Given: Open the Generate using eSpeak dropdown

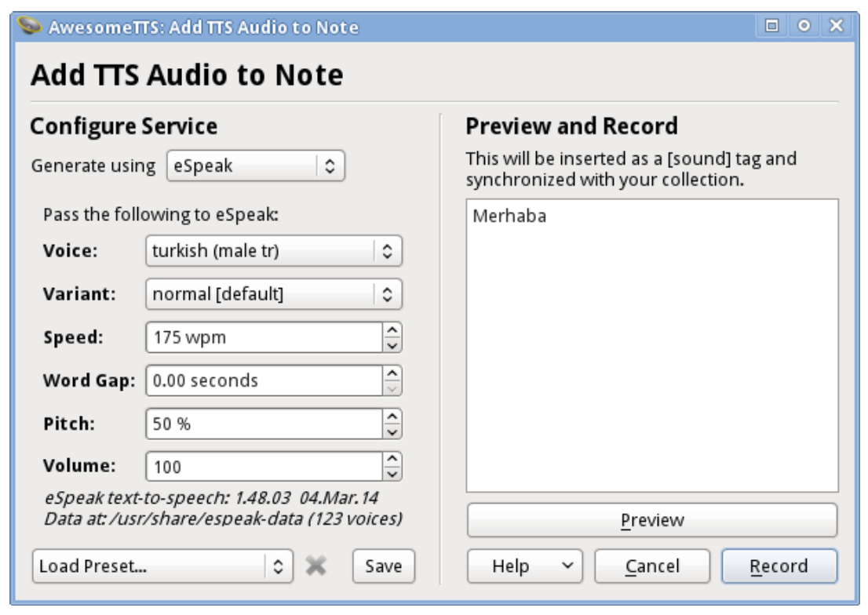Looking at the screenshot, I should tap(256, 166).
